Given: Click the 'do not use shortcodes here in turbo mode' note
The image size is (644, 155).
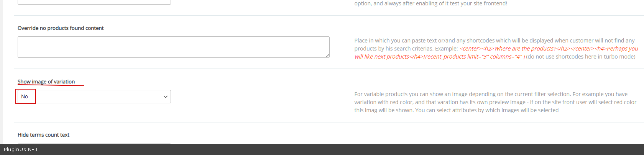Looking at the screenshot, I should coord(581,57).
